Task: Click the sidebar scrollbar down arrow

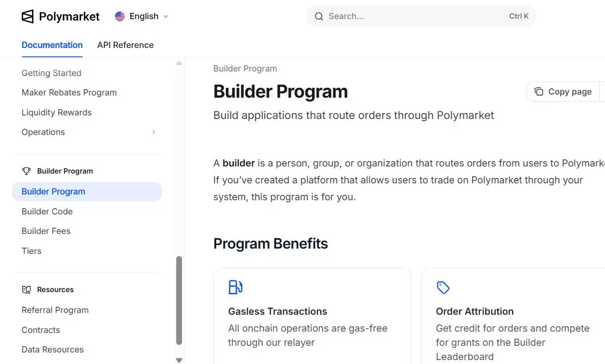Action: tap(179, 360)
